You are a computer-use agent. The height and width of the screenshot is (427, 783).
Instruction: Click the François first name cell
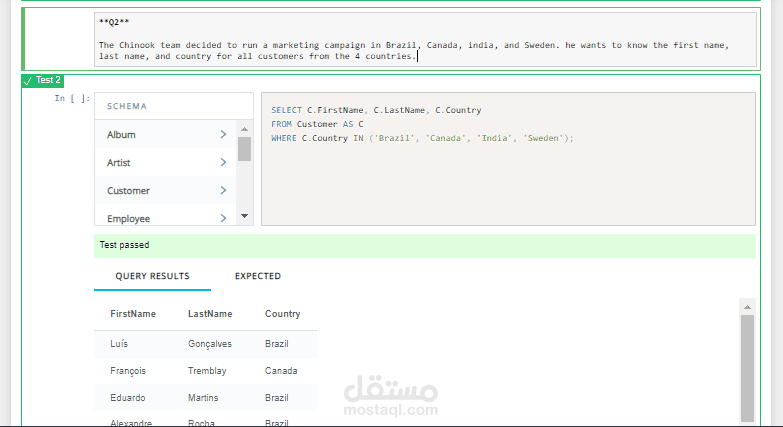[x=128, y=371]
